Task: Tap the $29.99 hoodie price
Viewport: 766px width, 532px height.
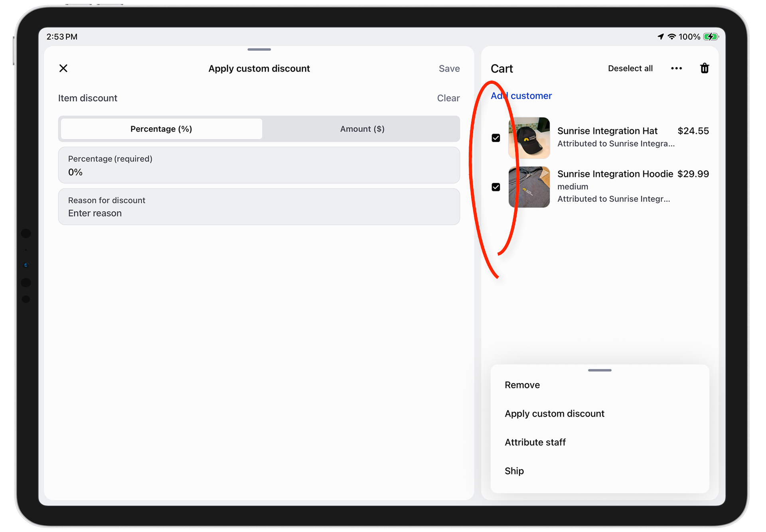Action: (x=693, y=174)
